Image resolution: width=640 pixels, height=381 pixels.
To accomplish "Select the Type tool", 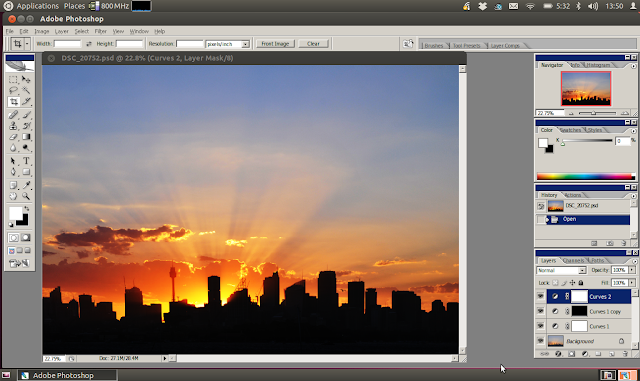I will tap(26, 161).
